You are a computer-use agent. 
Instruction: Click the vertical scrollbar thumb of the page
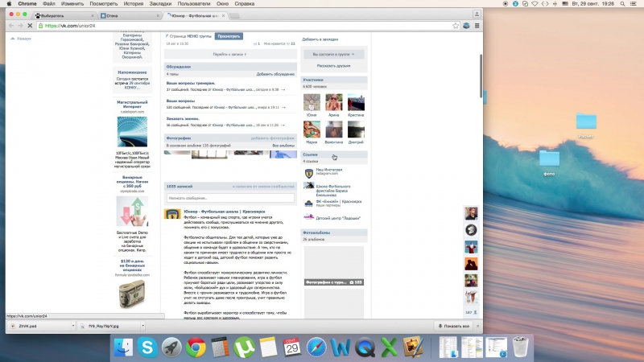coord(481,76)
